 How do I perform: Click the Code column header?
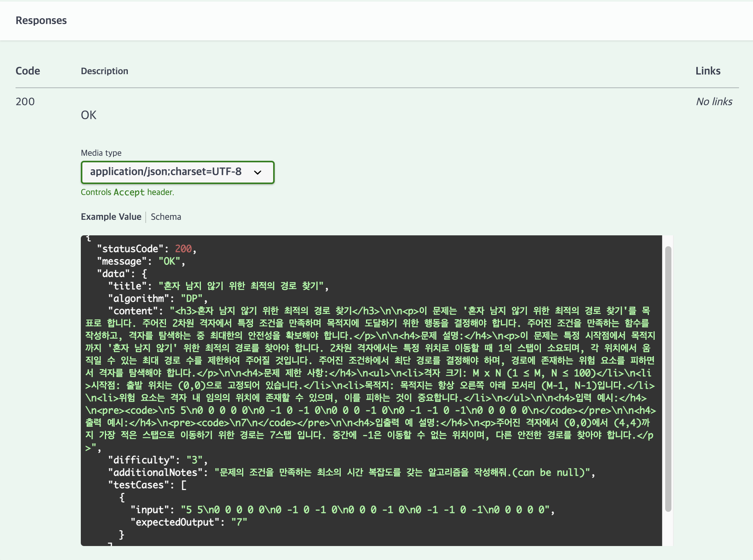[x=28, y=71]
